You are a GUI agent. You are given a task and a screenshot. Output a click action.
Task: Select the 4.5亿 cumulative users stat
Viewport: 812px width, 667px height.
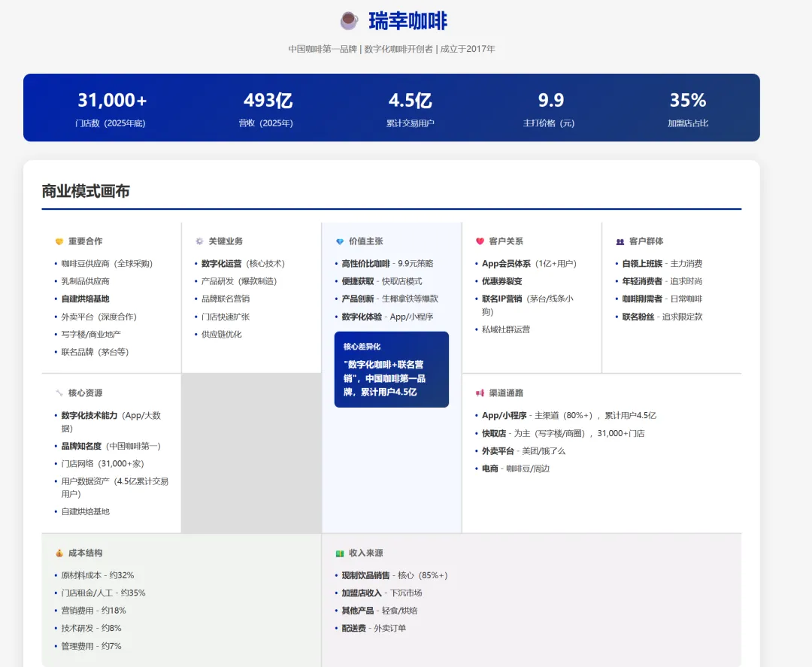(411, 100)
